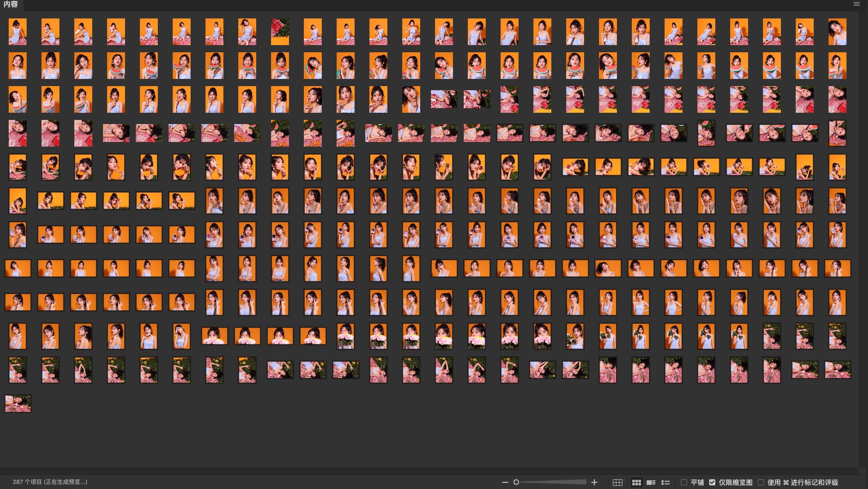The image size is (868, 489).
Task: Select the lone thumbnail in the final row
Action: click(x=18, y=403)
